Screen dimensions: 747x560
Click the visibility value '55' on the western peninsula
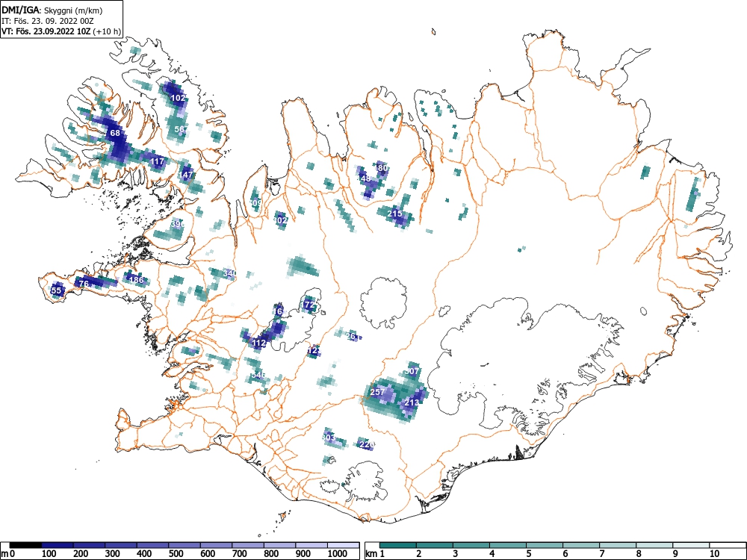point(56,290)
